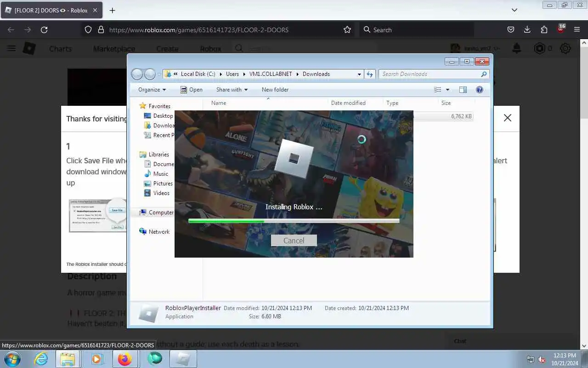Click Open in Explorer toolbar
Image resolution: width=588 pixels, height=368 pixels.
[x=192, y=90]
